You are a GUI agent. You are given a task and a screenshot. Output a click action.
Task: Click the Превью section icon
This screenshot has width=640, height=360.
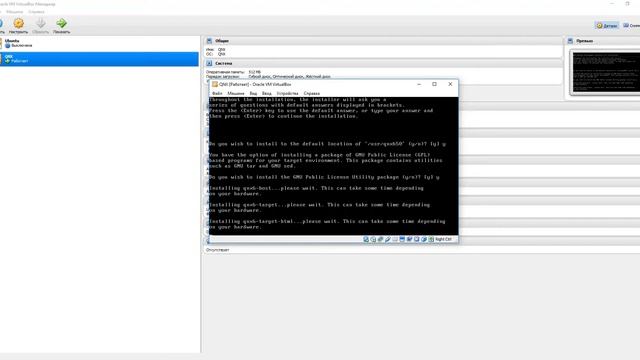pyautogui.click(x=570, y=41)
